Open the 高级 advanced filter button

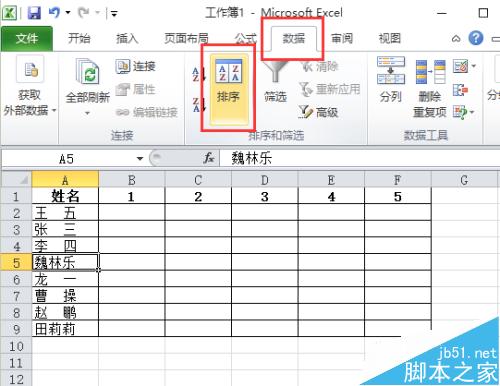coord(318,112)
